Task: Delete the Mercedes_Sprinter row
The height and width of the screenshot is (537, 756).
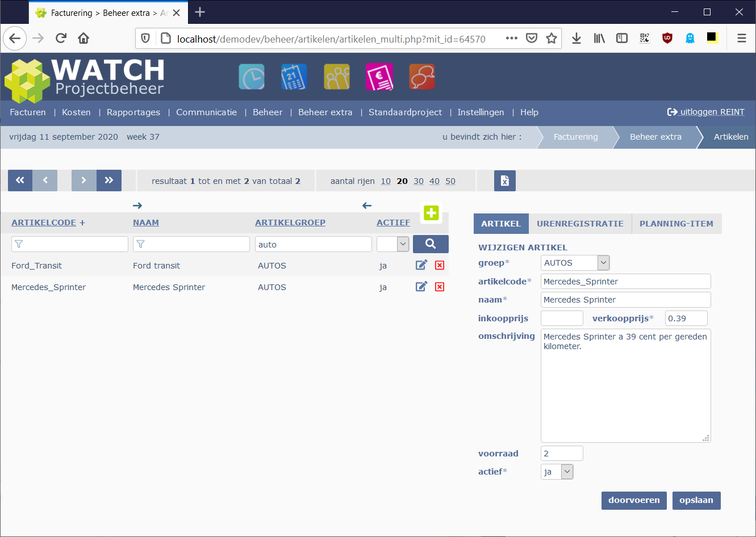Action: click(440, 287)
